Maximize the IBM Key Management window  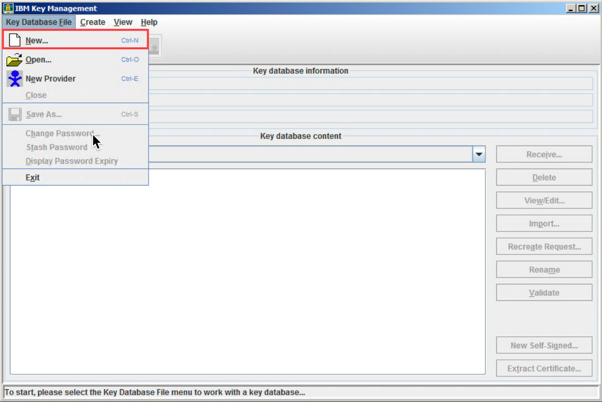point(582,8)
